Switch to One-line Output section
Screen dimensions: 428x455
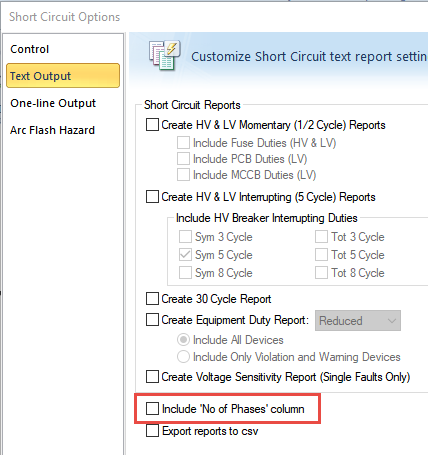coord(53,103)
